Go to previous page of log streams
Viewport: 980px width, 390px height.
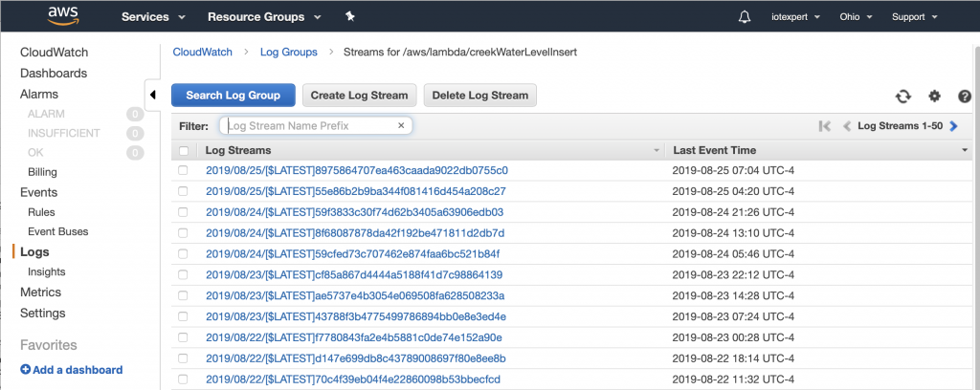847,126
